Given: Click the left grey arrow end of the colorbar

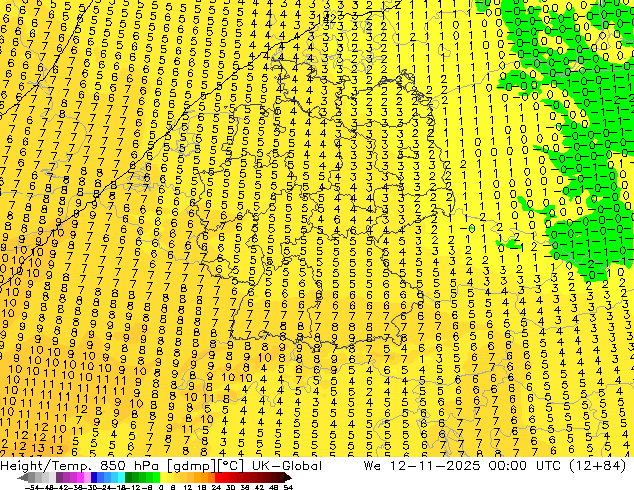Looking at the screenshot, I should [x=23, y=477].
